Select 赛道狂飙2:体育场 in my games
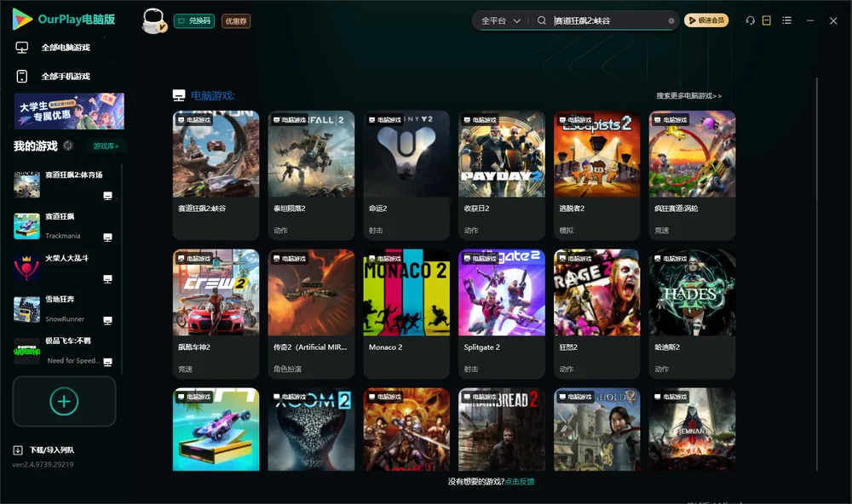 (64, 186)
